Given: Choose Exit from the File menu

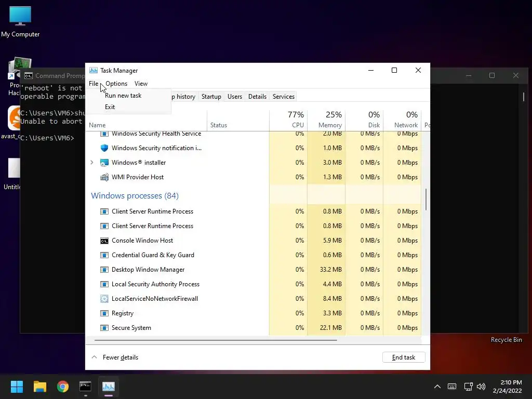Looking at the screenshot, I should [x=110, y=107].
